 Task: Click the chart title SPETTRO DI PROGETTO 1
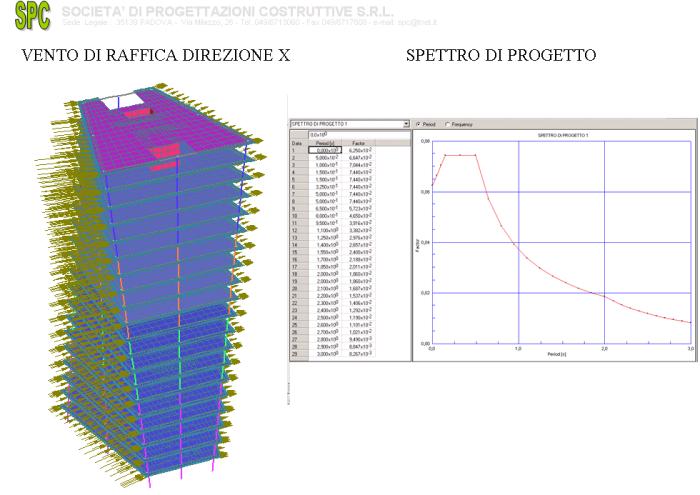click(x=560, y=134)
